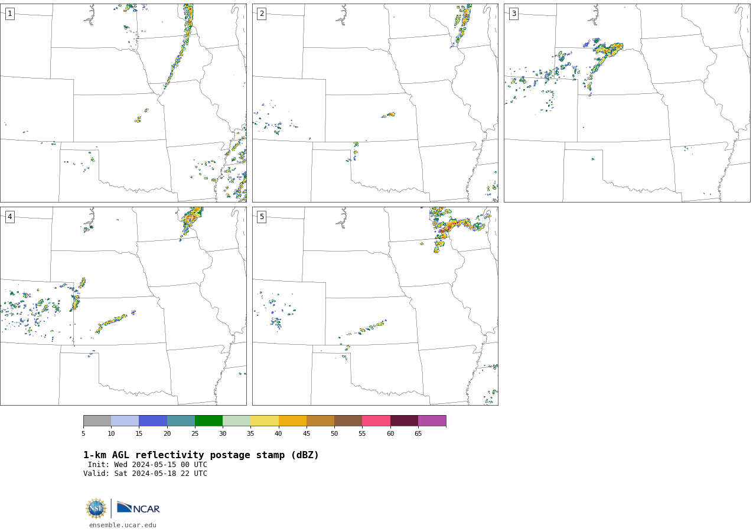The height and width of the screenshot is (532, 756).
Task: Click the colorbar tick label 65
Action: [418, 433]
